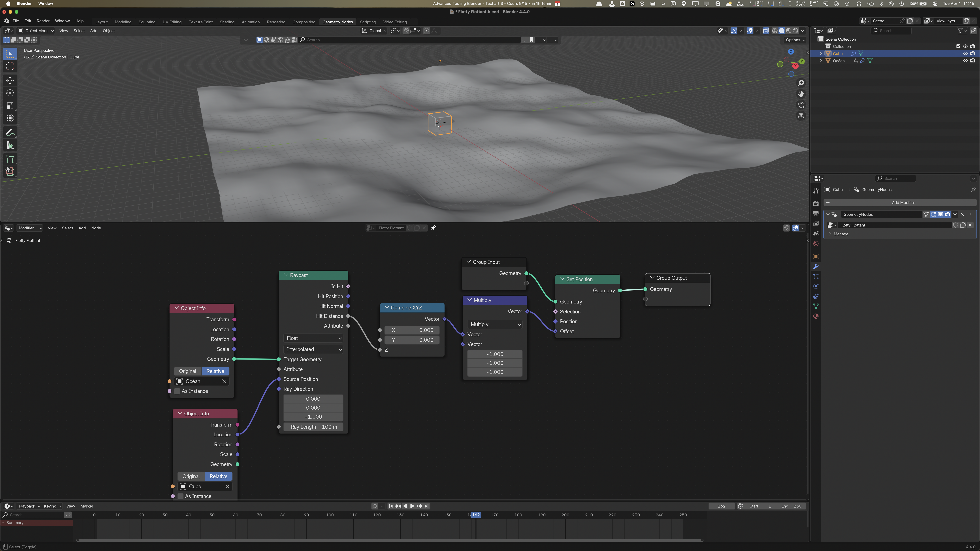This screenshot has height=551, width=980.
Task: Activate the Scale tool
Action: (10, 106)
